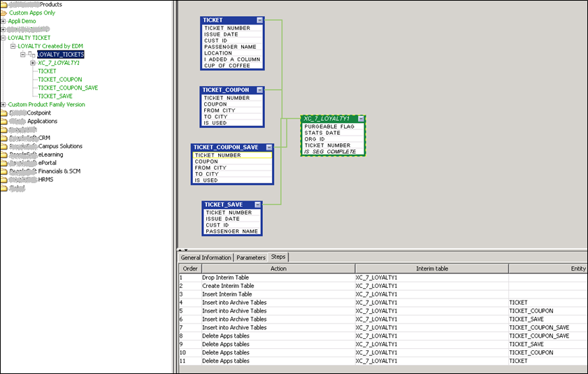The height and width of the screenshot is (374, 588).
Task: Collapse the TICKET entity box minimize icon
Action: (x=259, y=21)
